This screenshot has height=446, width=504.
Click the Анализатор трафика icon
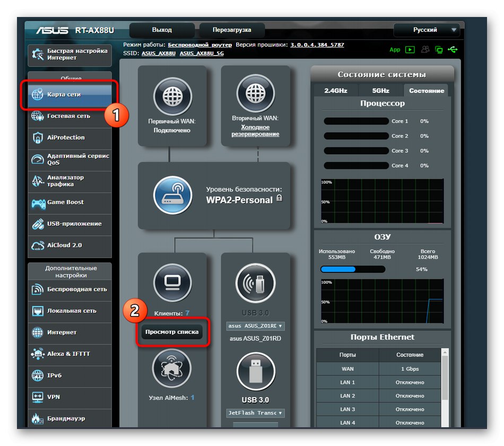[38, 181]
